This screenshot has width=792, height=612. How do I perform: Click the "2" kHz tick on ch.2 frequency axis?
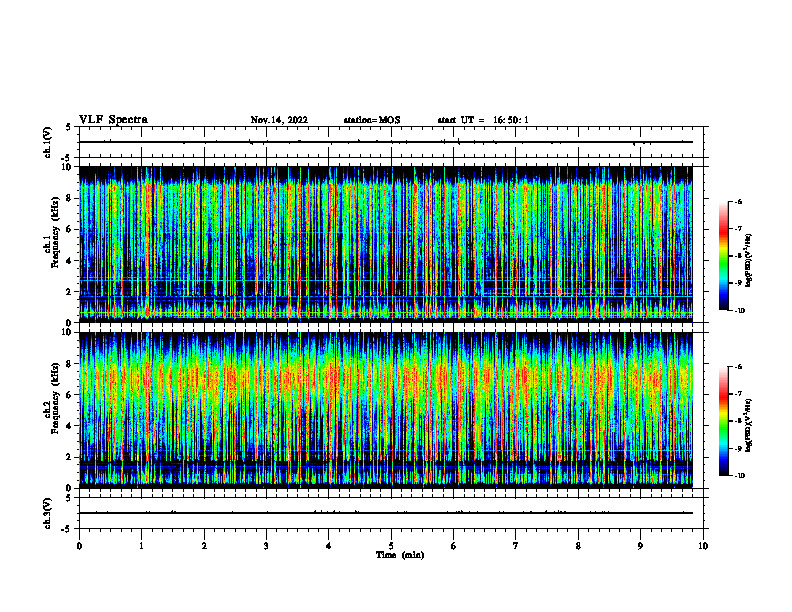pyautogui.click(x=70, y=457)
